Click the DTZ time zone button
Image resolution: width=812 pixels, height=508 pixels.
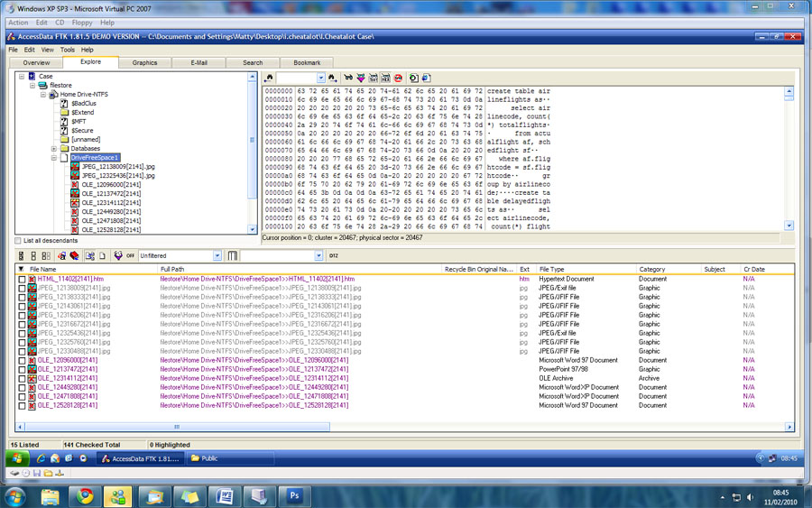click(x=334, y=256)
